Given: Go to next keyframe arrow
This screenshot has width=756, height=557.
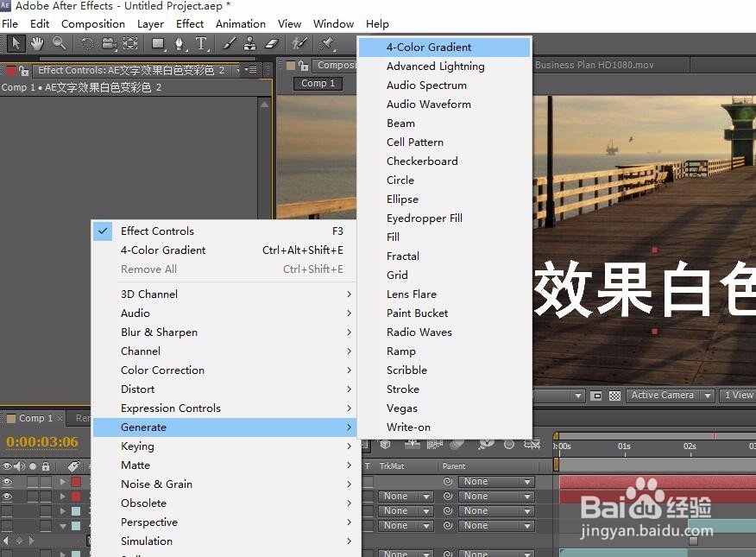Looking at the screenshot, I should [31, 540].
